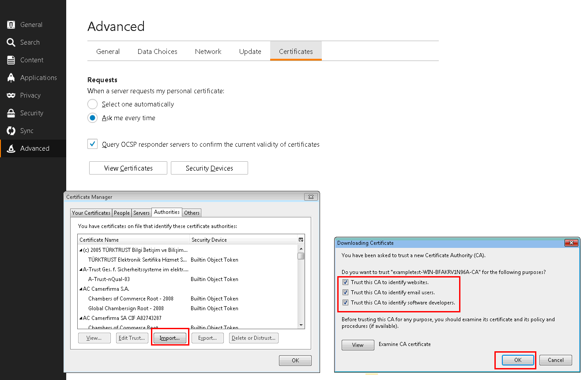Collapse the A-Trust Ges. f. Sicherheitssysteme group
Screen dimensions: 588x380
(81, 270)
